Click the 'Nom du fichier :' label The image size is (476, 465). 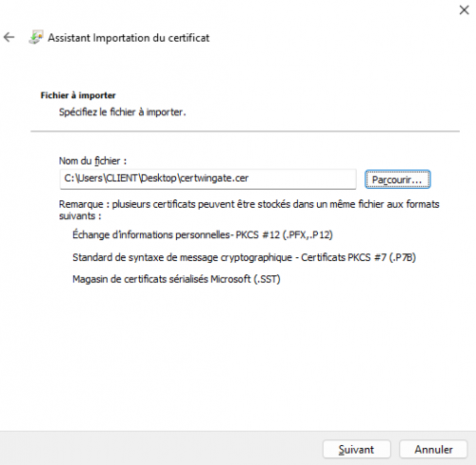tap(92, 161)
